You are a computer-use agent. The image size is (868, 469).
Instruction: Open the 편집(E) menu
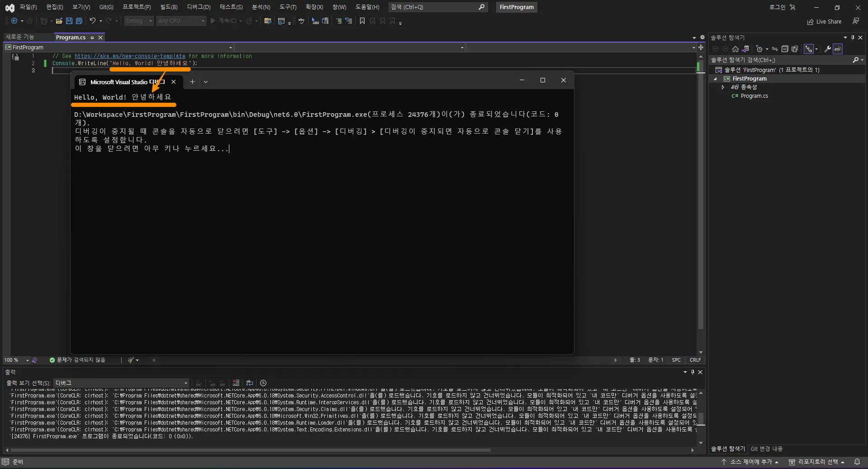(55, 7)
